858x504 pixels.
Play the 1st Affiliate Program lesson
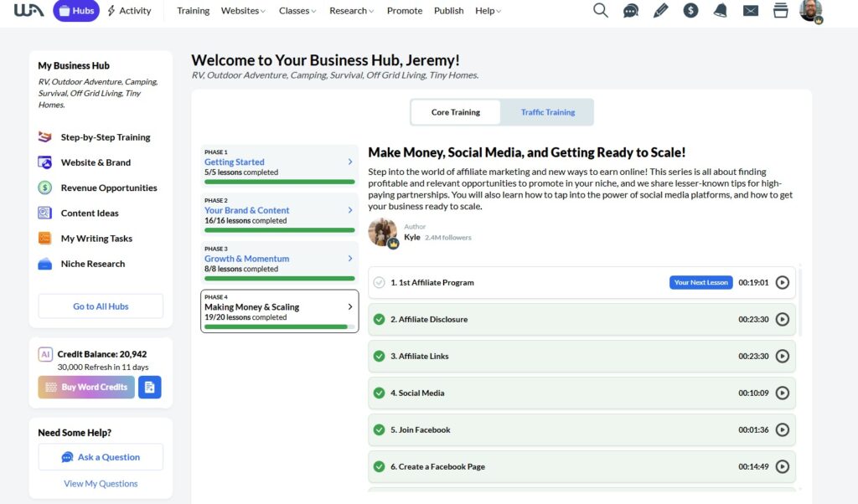tap(783, 283)
